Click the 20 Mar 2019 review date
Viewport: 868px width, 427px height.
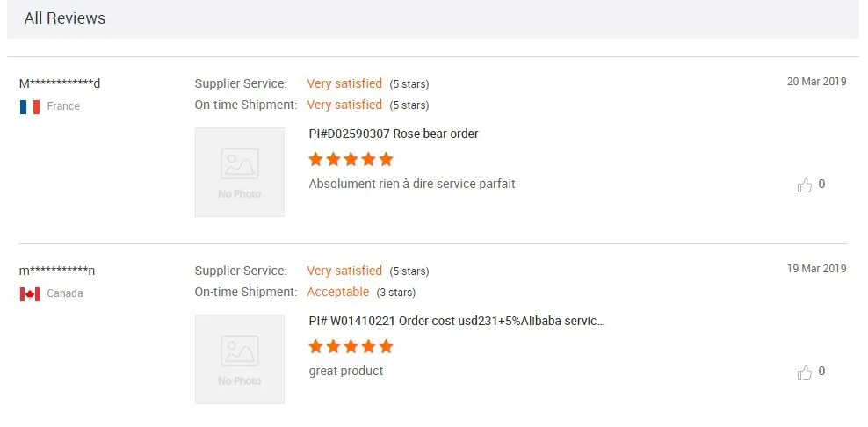pos(816,82)
